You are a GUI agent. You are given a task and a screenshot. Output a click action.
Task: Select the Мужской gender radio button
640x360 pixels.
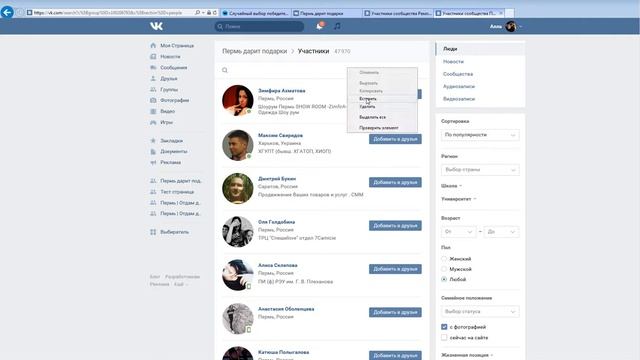(x=444, y=269)
